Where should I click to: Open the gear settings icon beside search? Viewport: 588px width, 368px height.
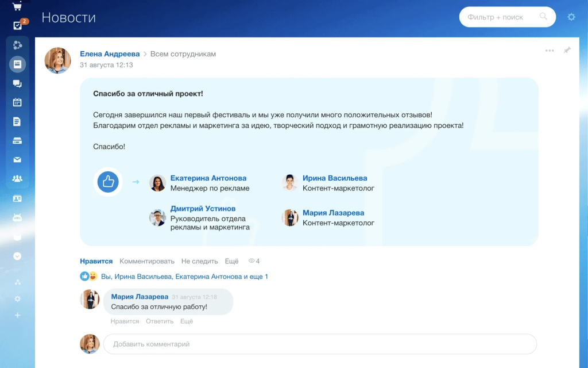pos(571,17)
